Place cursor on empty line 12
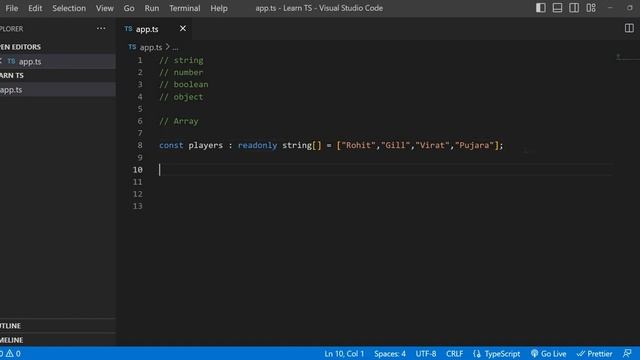Screen dimensions: 640x360 pos(385,194)
